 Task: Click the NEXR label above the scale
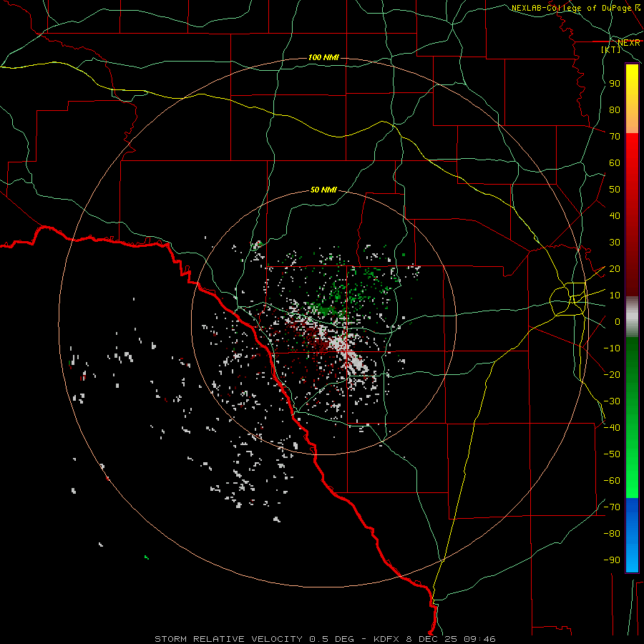628,43
